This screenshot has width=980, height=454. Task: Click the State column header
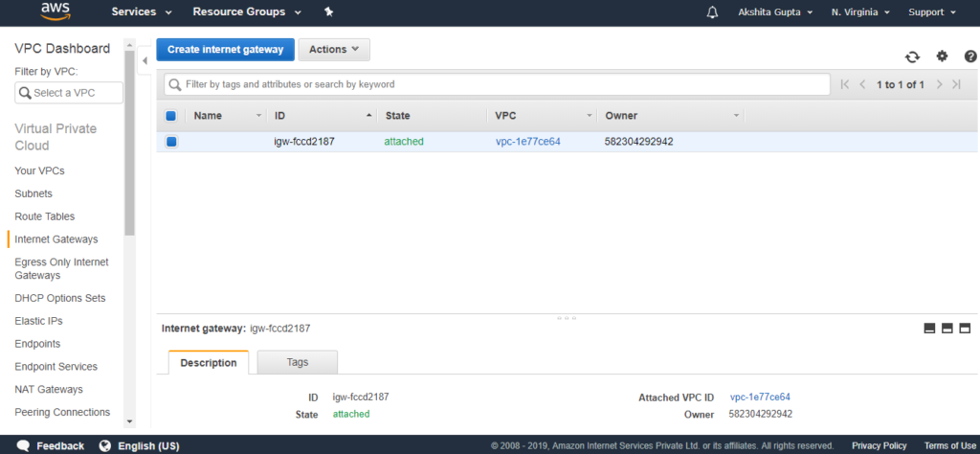397,116
